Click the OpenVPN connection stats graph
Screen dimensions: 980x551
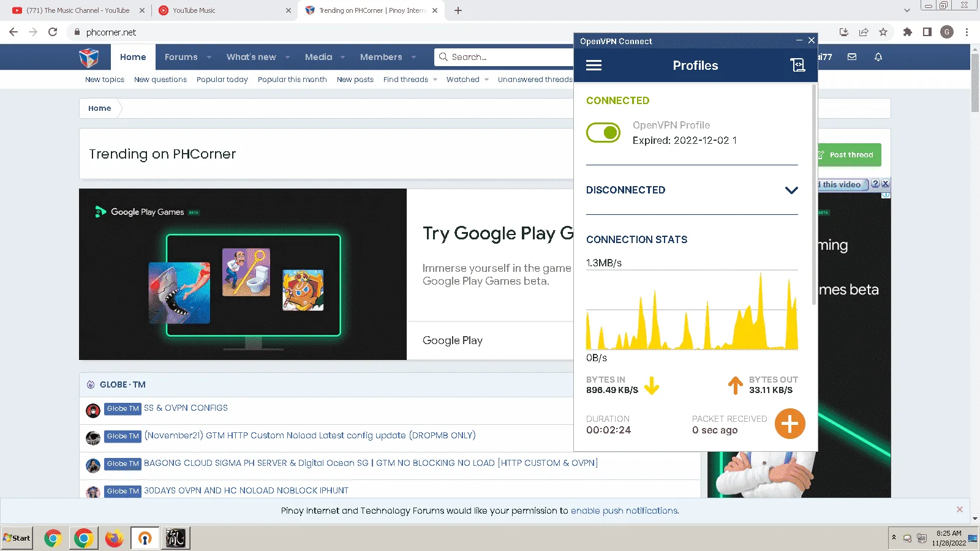(x=692, y=310)
